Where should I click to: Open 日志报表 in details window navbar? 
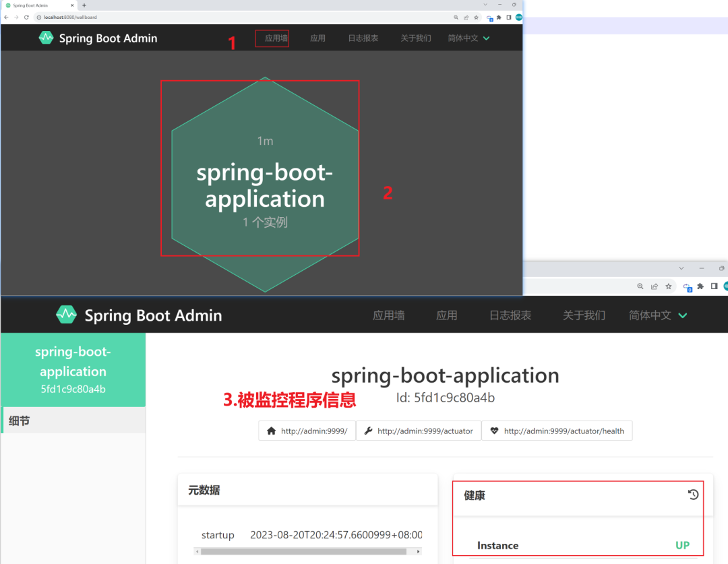[x=510, y=315]
